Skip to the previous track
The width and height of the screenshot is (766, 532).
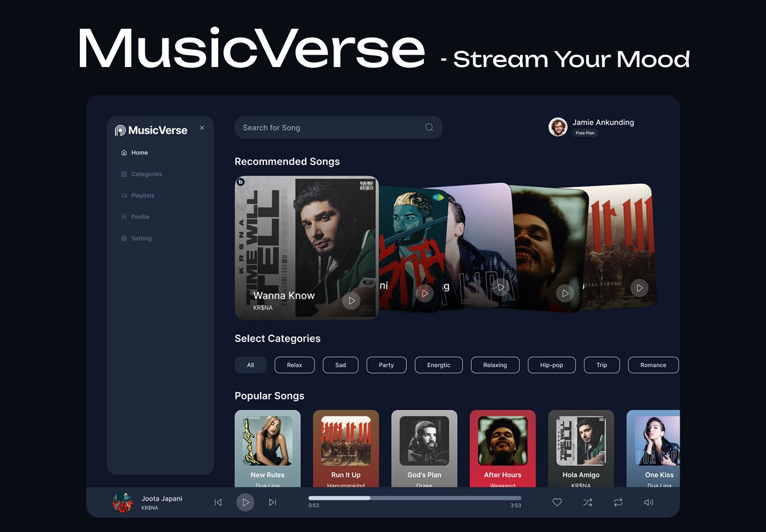pos(218,502)
